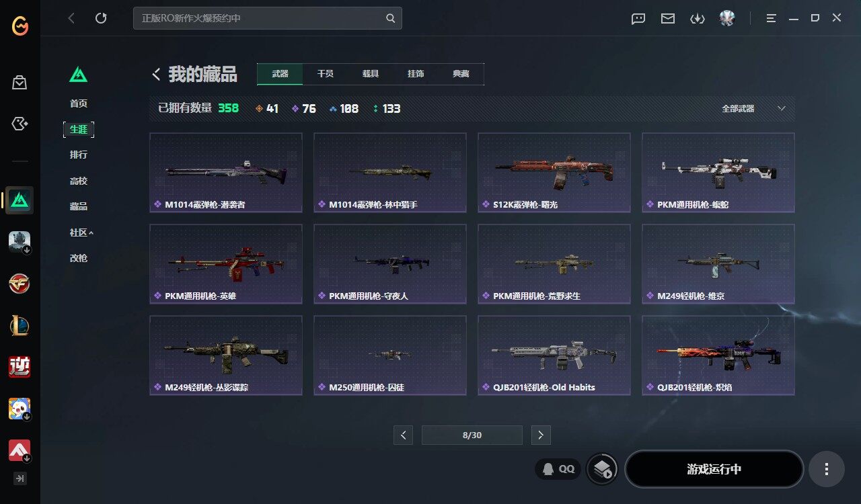Expand the 社区 submenu arrow
861x504 pixels.
click(91, 233)
